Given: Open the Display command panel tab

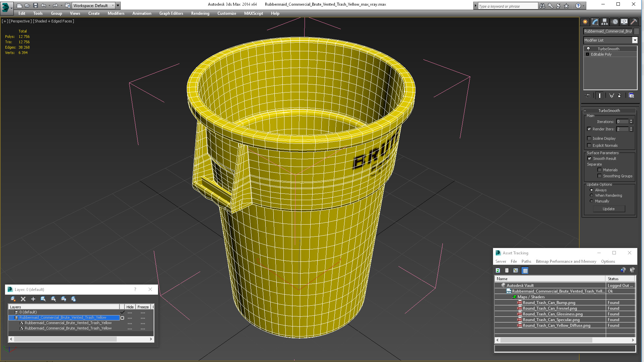Looking at the screenshot, I should 624,22.
